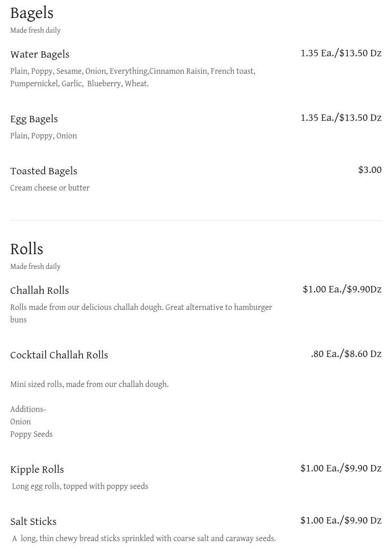Click the Challah Rolls description text
This screenshot has height=548, width=392.
click(141, 308)
